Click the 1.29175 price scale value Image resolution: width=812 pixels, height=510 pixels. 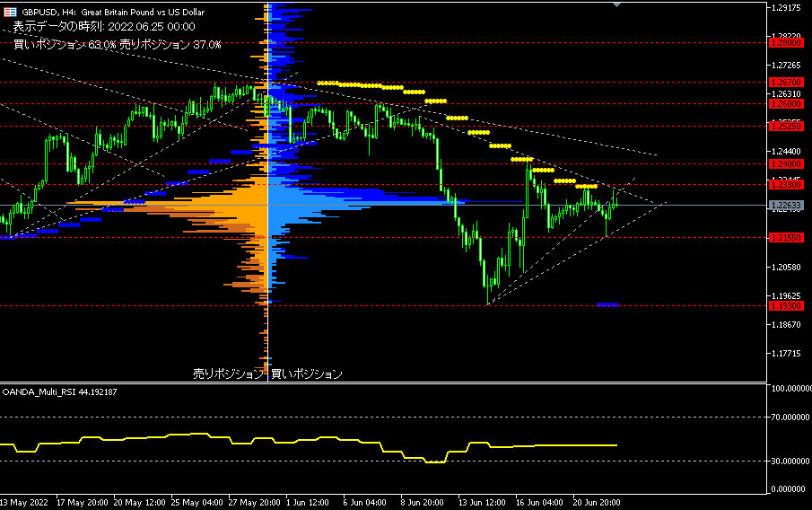[786, 7]
